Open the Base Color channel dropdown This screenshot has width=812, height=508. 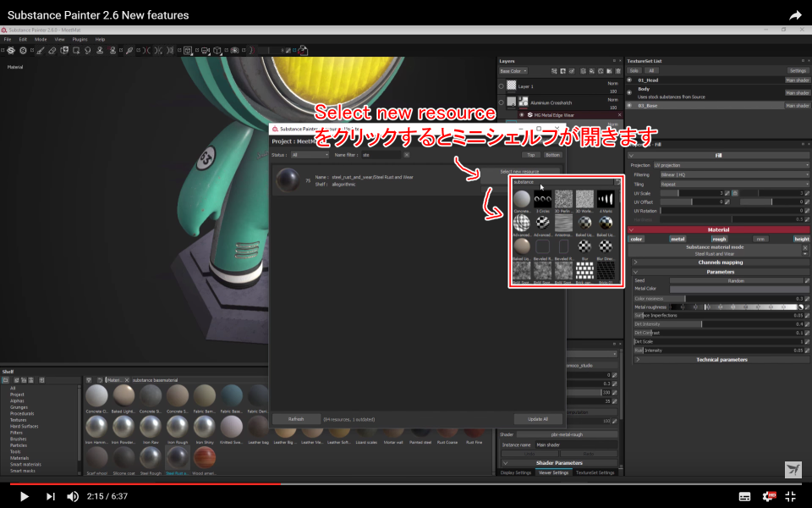point(513,71)
